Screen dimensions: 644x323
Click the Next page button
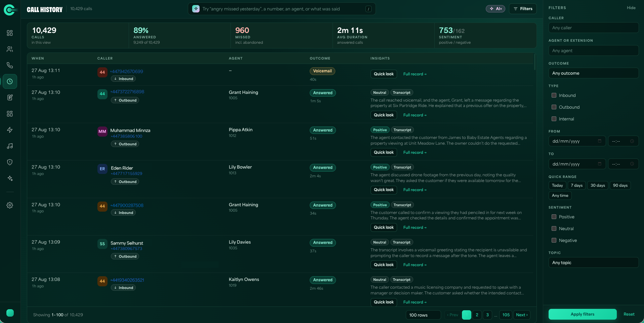coord(522,315)
